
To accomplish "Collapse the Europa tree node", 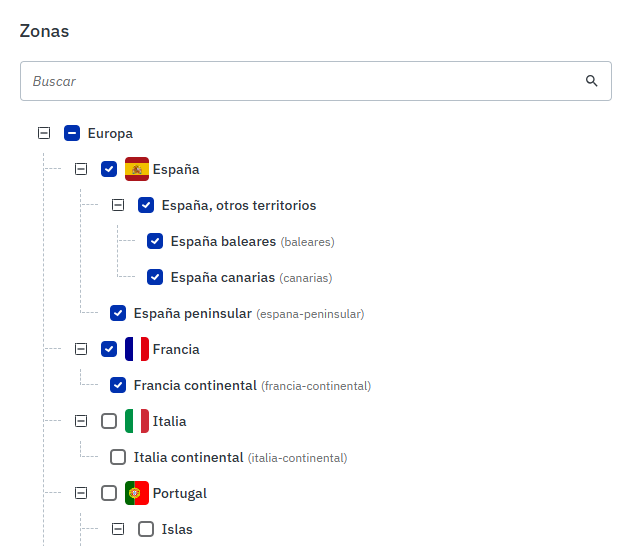I will point(44,133).
